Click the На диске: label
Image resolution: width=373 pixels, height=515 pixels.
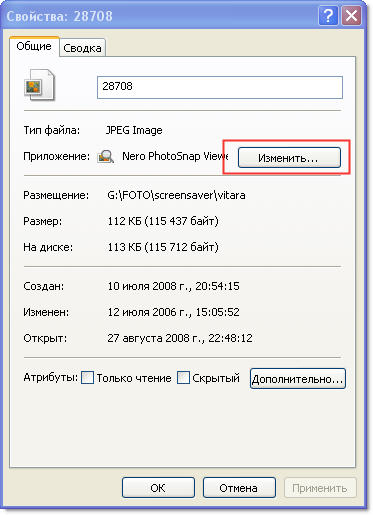coord(48,247)
